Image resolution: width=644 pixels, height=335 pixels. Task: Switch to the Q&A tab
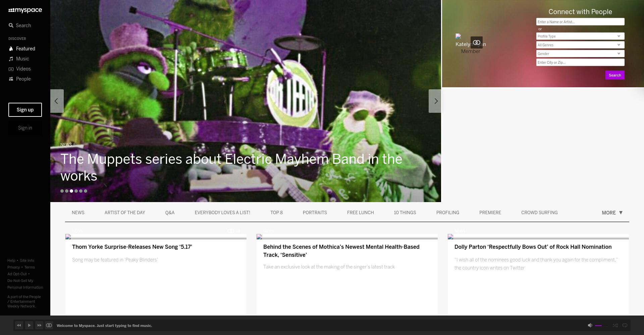pyautogui.click(x=170, y=213)
